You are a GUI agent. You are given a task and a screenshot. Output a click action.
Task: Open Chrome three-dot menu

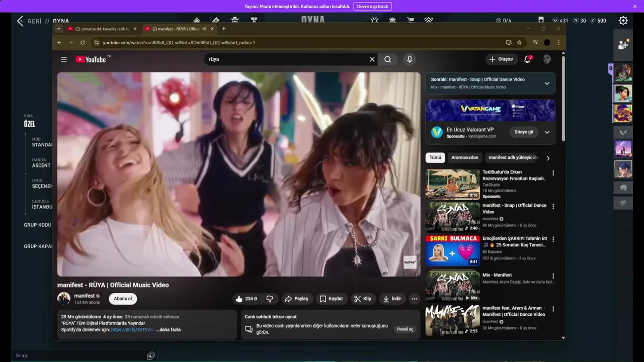click(558, 43)
